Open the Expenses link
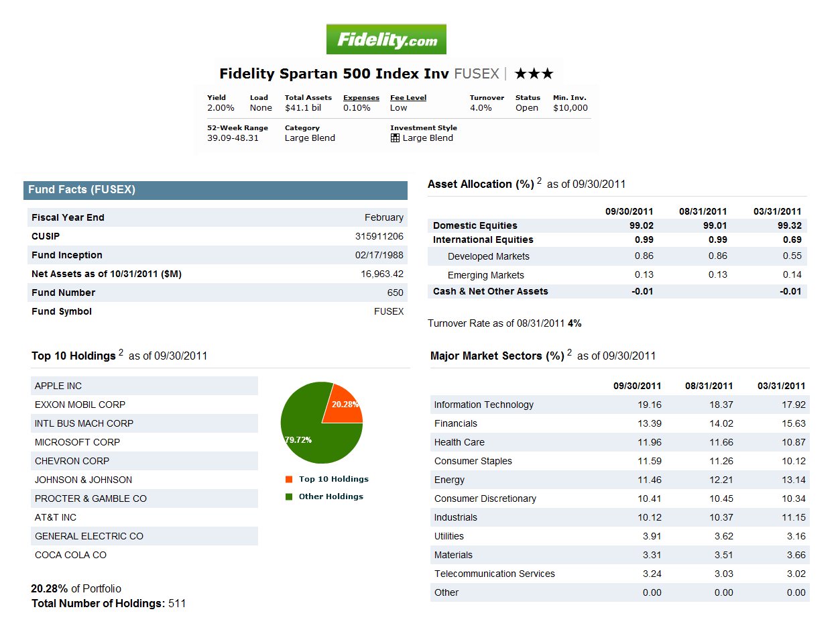 [361, 98]
